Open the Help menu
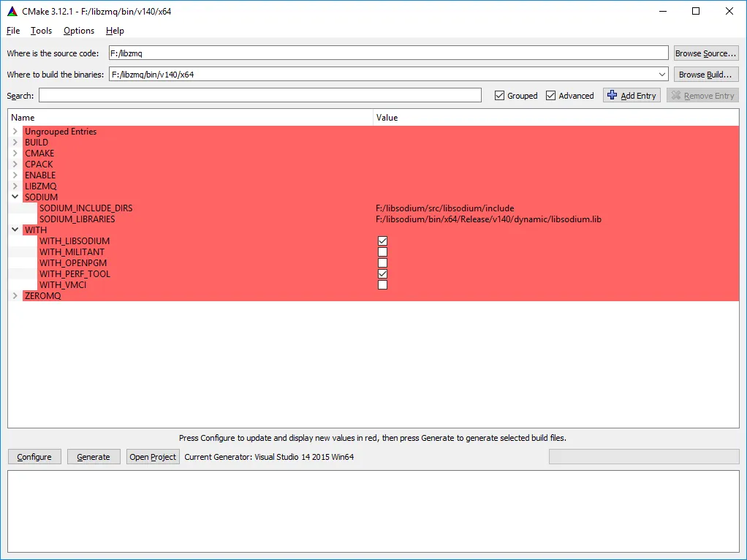 pyautogui.click(x=115, y=31)
